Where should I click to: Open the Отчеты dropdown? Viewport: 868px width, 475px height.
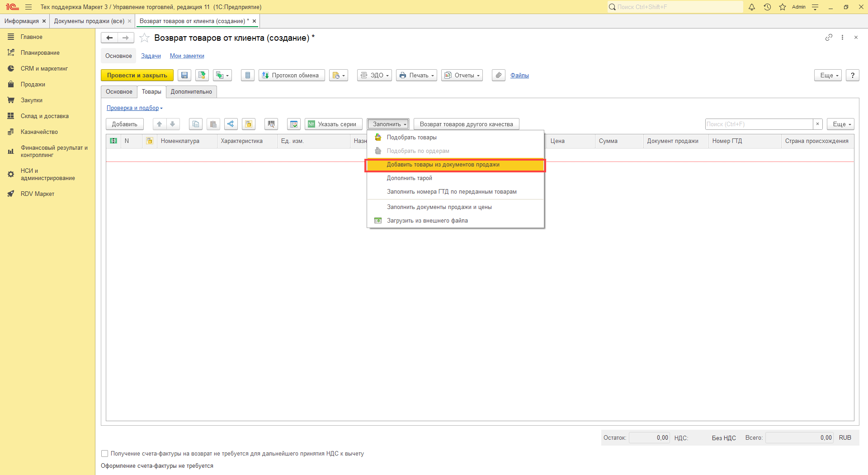462,76
